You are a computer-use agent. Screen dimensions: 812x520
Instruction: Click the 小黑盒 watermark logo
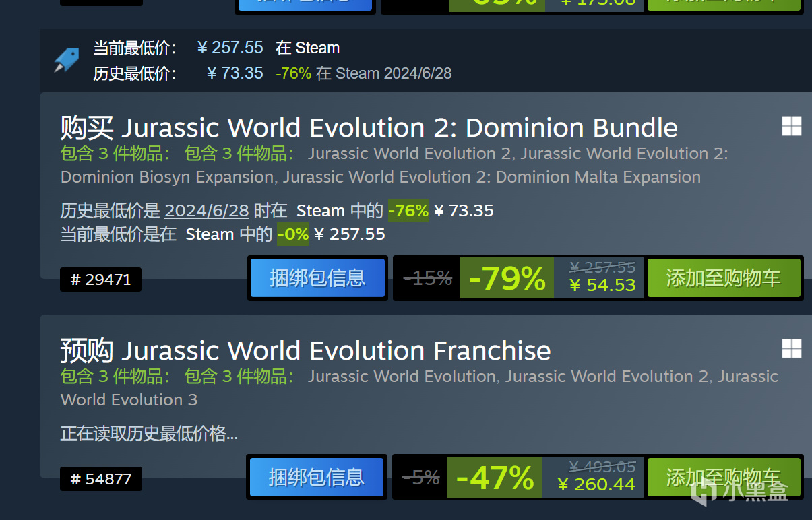[x=740, y=492]
